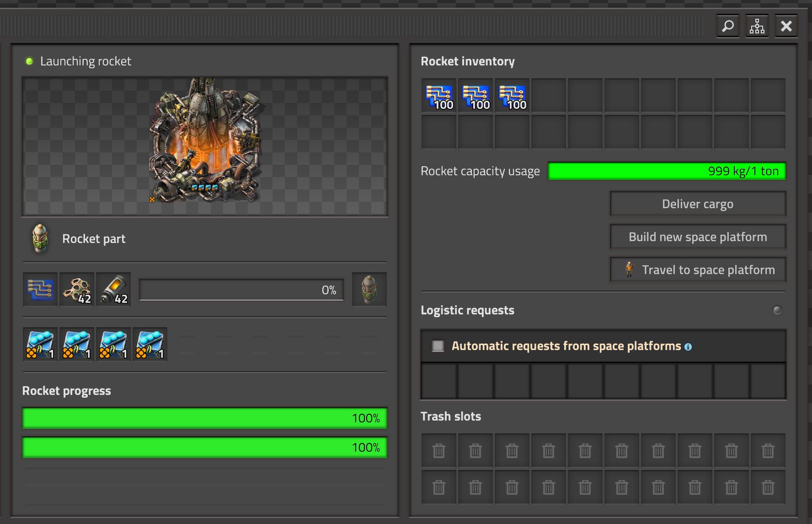Click the Launching rocket status text
Screen dimensions: 812x524
click(85, 61)
